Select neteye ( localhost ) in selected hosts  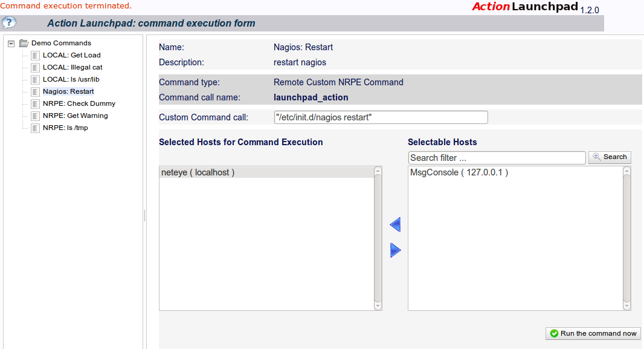tap(266, 172)
